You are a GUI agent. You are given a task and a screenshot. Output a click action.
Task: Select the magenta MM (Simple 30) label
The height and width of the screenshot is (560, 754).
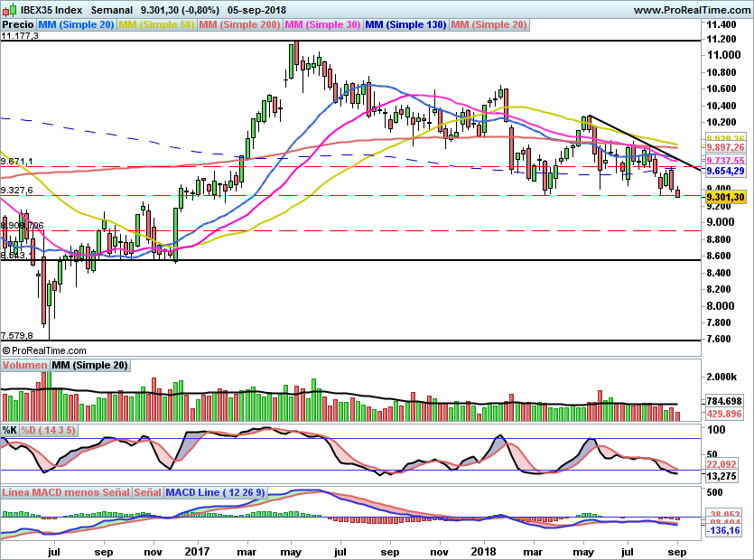pyautogui.click(x=322, y=25)
